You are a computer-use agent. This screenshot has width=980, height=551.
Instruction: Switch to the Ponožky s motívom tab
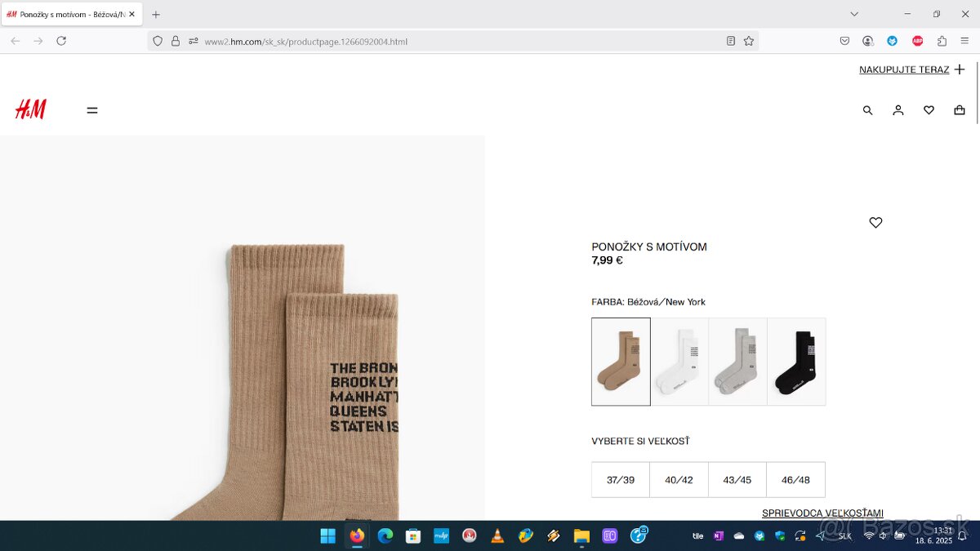click(67, 14)
